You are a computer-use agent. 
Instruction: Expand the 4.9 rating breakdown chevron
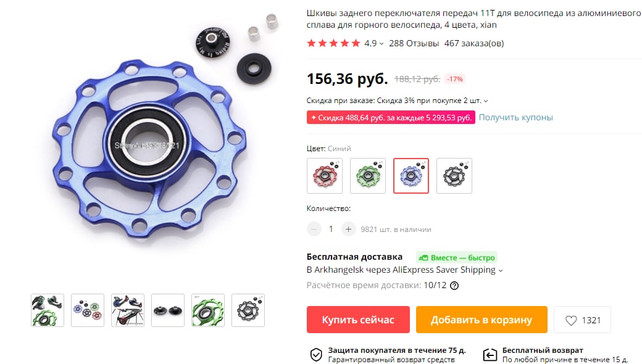(x=381, y=44)
